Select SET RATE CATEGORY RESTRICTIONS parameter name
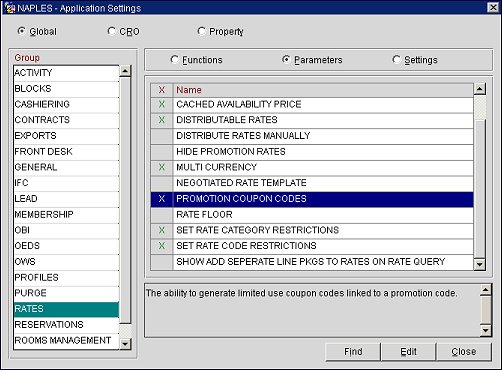Image resolution: width=502 pixels, height=370 pixels. point(323,230)
